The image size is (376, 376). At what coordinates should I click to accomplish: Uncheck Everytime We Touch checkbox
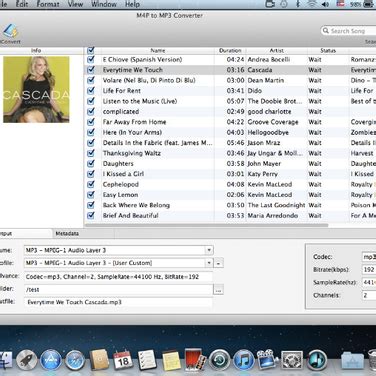pyautogui.click(x=90, y=70)
